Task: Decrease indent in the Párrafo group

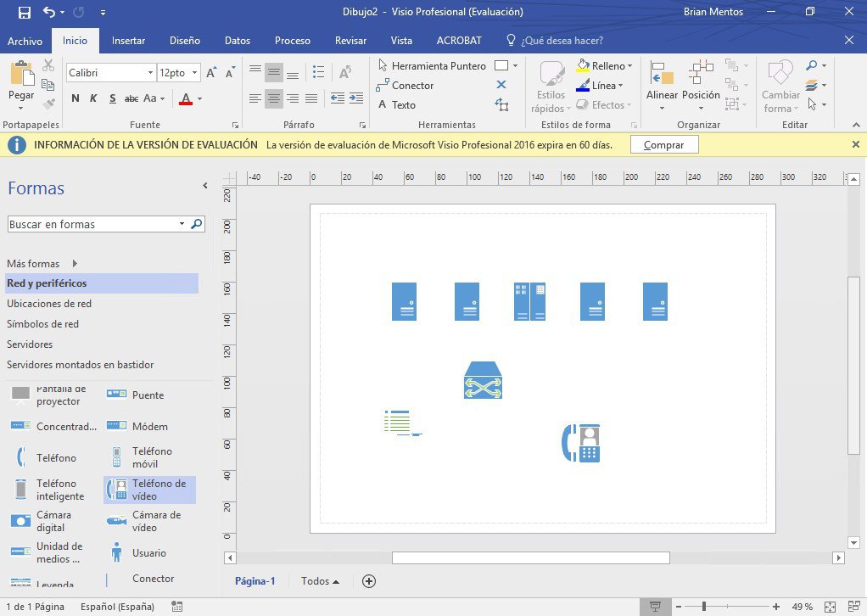Action: (338, 98)
